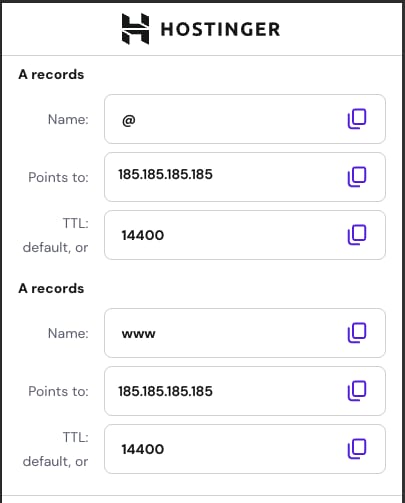Copy the first record's TTL 14400
Screen dimensions: 405x503
(x=357, y=235)
